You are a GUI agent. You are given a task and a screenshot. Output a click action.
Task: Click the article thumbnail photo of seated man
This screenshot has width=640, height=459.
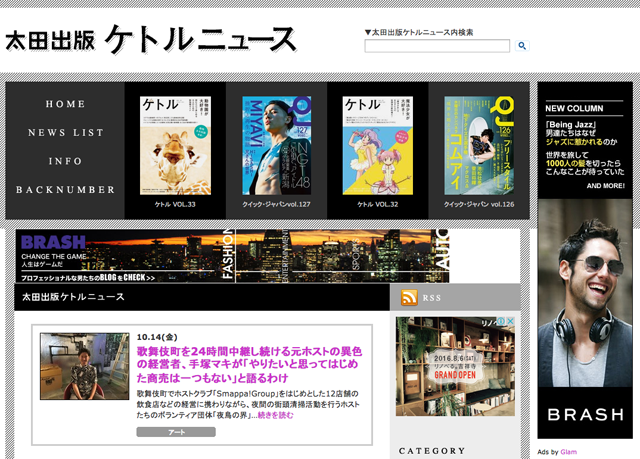[x=84, y=366]
